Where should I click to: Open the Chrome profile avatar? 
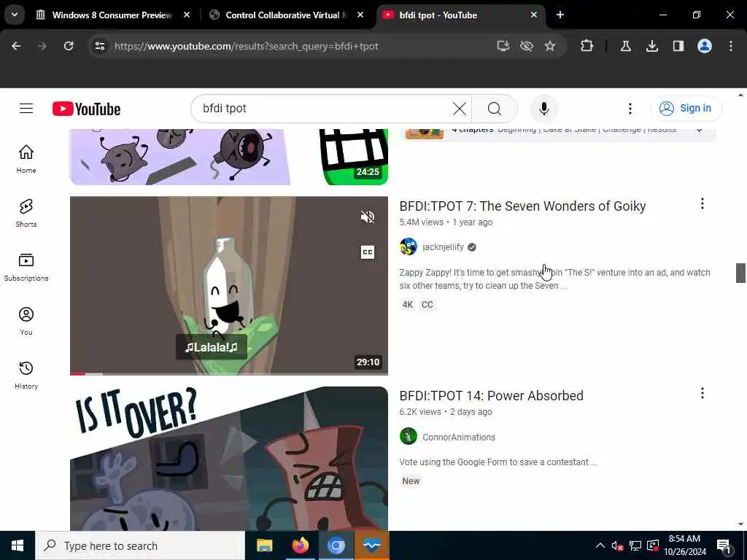point(704,46)
